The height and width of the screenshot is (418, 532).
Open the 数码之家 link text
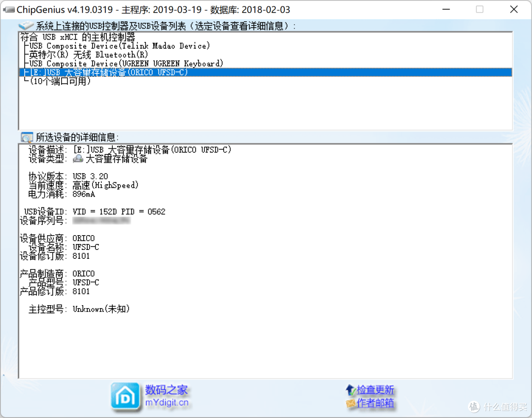tap(166, 390)
